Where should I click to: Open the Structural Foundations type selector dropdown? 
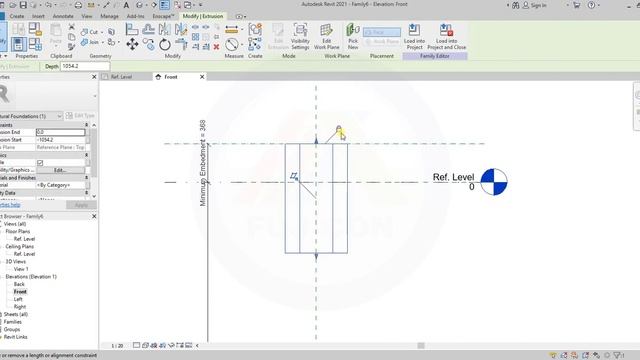tap(59, 116)
